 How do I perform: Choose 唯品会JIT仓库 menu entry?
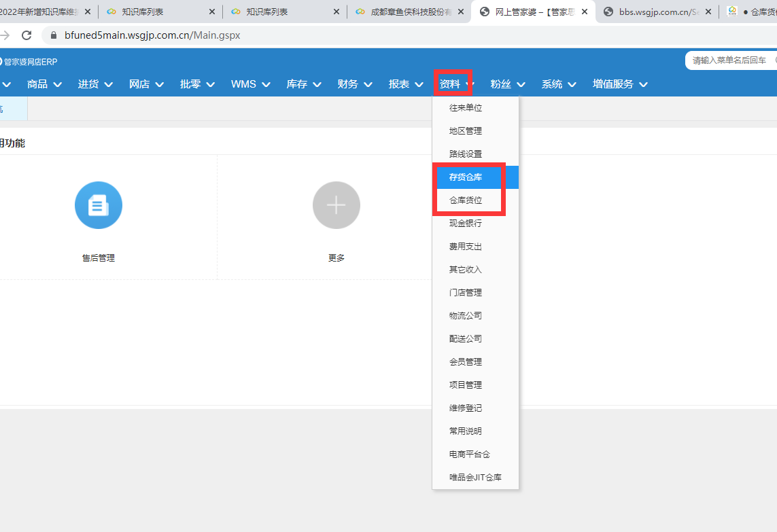(x=475, y=477)
